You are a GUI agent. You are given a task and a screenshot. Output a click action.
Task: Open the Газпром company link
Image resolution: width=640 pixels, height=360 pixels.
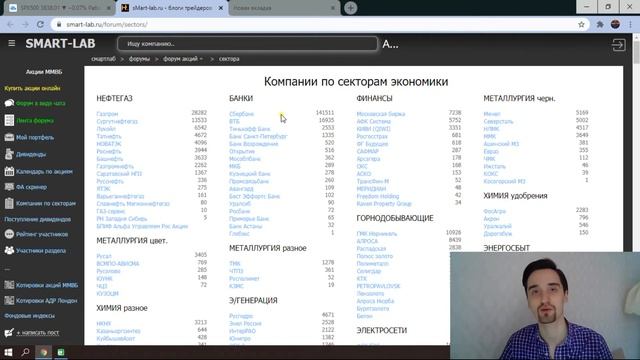click(x=107, y=114)
